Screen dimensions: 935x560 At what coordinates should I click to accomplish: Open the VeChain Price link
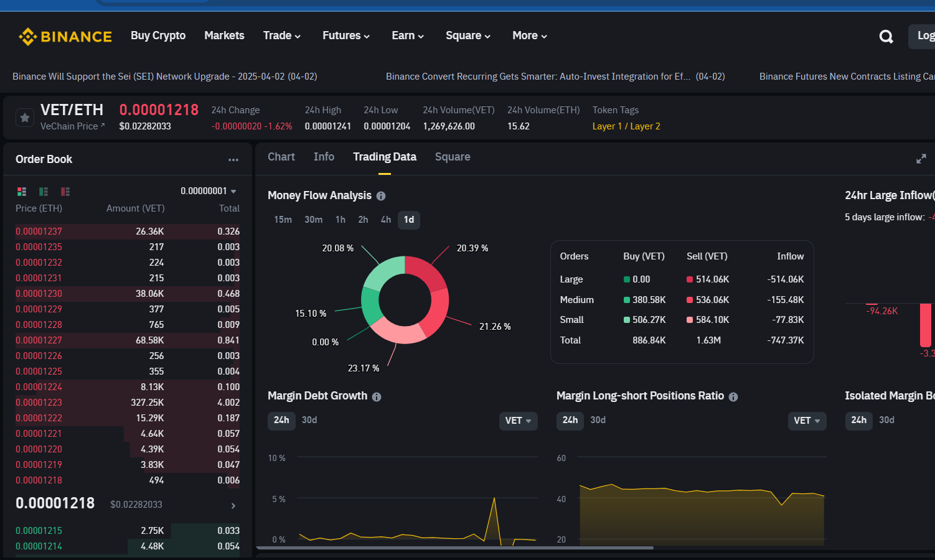click(73, 126)
